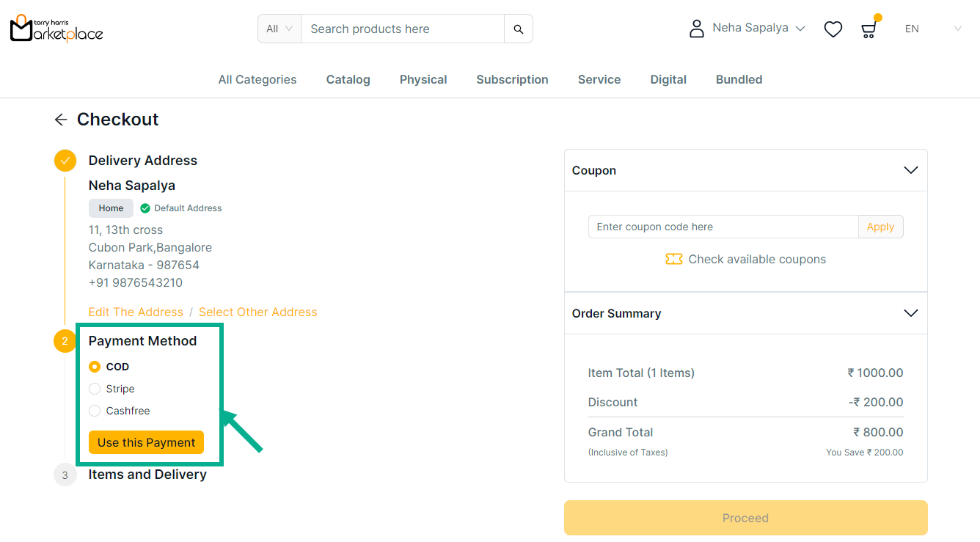Select the COD payment option
This screenshot has height=542, width=980.
pyautogui.click(x=95, y=367)
